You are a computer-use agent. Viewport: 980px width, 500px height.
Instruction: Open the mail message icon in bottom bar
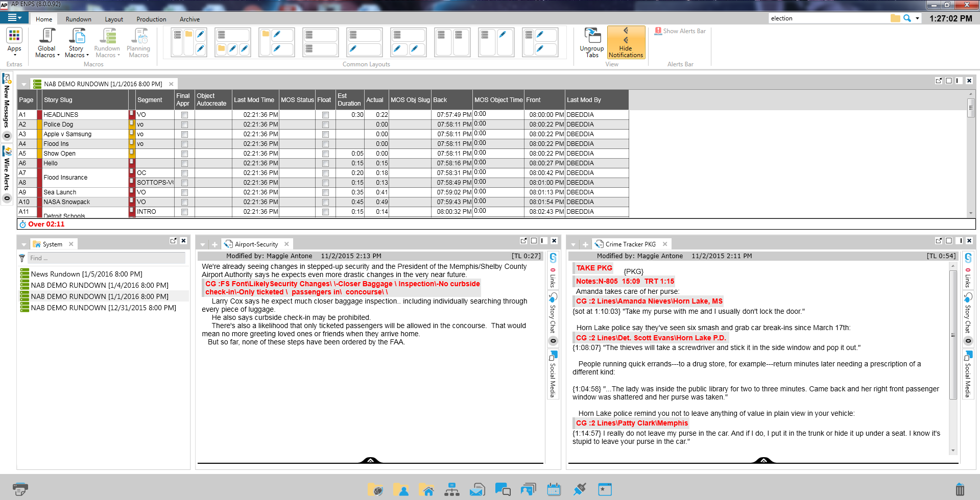pyautogui.click(x=477, y=490)
